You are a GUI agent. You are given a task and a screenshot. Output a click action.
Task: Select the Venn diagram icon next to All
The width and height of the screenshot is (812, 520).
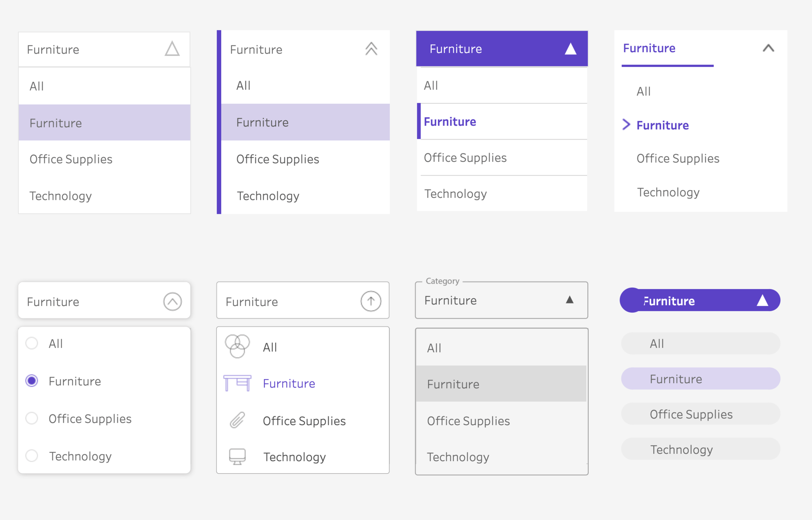click(237, 346)
